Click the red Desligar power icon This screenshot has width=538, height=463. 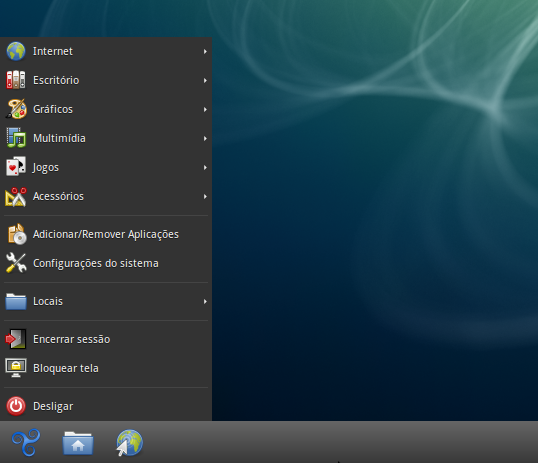point(16,406)
